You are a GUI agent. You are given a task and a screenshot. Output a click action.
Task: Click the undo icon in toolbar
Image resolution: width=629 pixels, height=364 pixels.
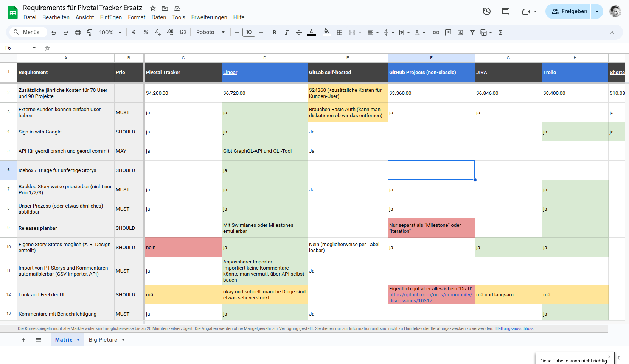pos(54,33)
